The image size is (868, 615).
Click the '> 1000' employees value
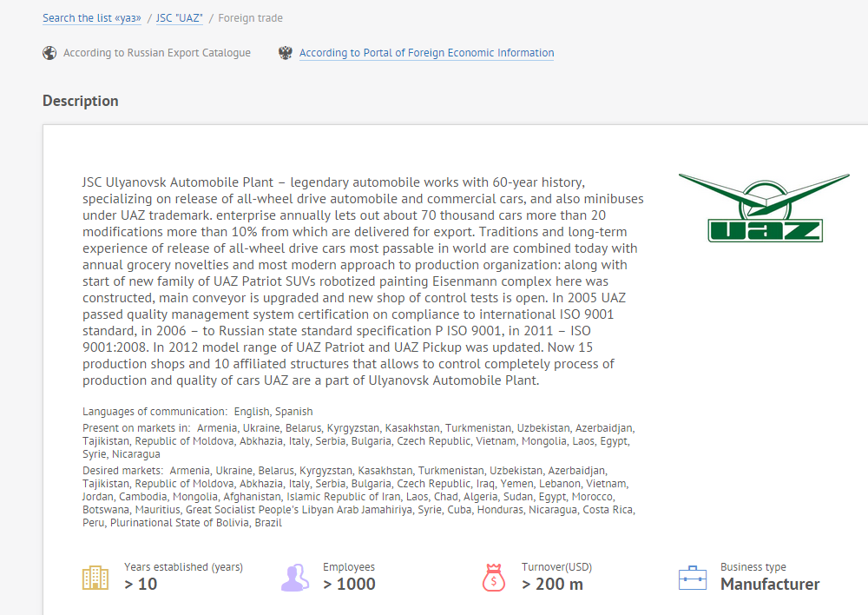[349, 584]
